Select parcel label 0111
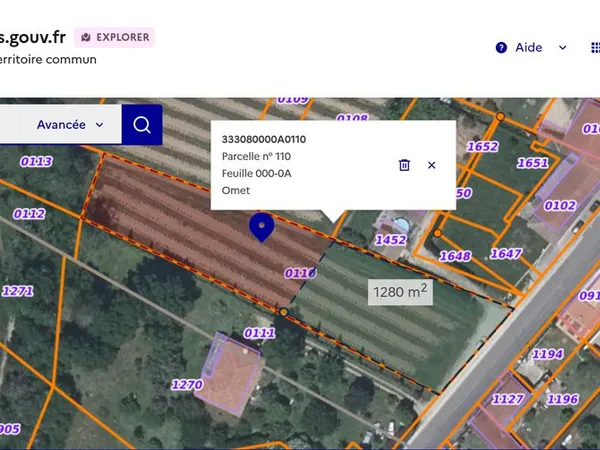600x450 pixels. 259,333
